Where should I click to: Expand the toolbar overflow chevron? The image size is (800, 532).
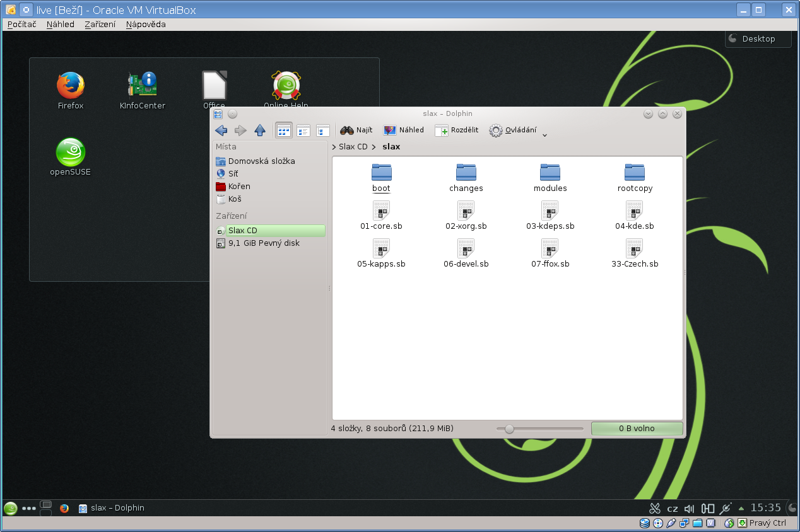point(545,134)
